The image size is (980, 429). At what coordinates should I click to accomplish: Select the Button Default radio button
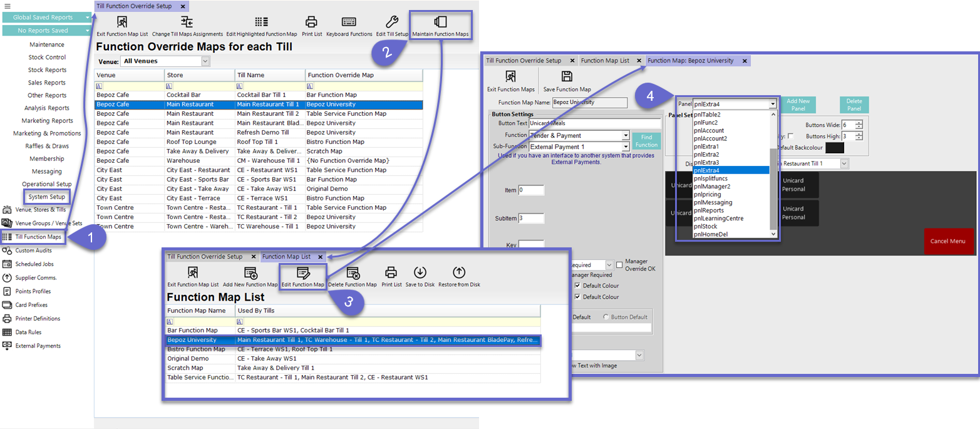click(x=606, y=317)
